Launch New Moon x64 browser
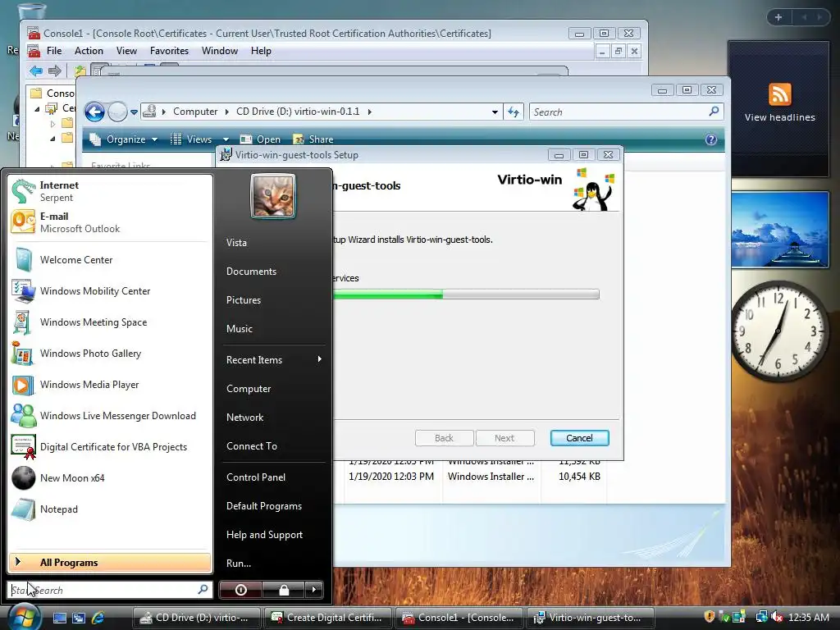This screenshot has height=630, width=840. pyautogui.click(x=110, y=478)
